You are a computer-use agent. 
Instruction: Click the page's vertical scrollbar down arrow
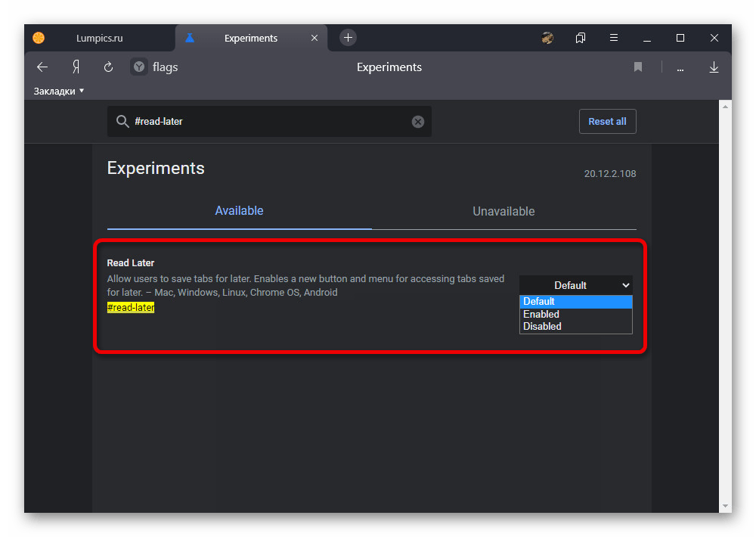pyautogui.click(x=725, y=505)
